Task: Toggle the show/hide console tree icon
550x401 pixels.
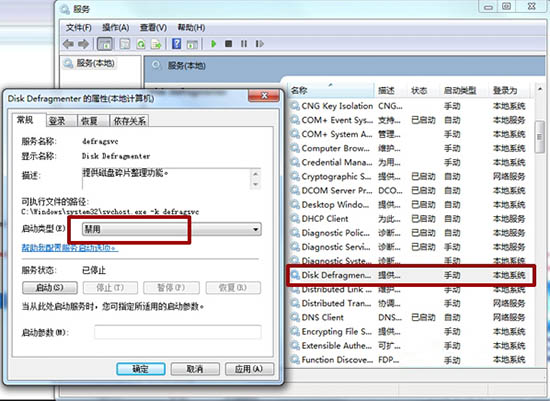Action: pos(105,44)
